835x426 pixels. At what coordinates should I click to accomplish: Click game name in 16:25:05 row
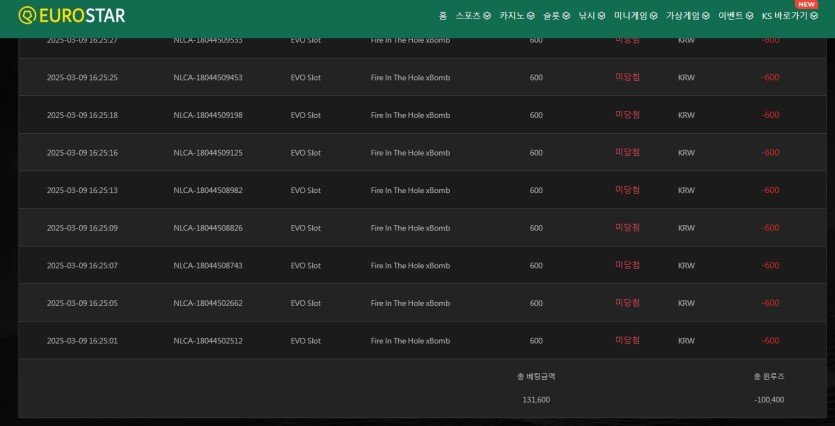coord(410,303)
